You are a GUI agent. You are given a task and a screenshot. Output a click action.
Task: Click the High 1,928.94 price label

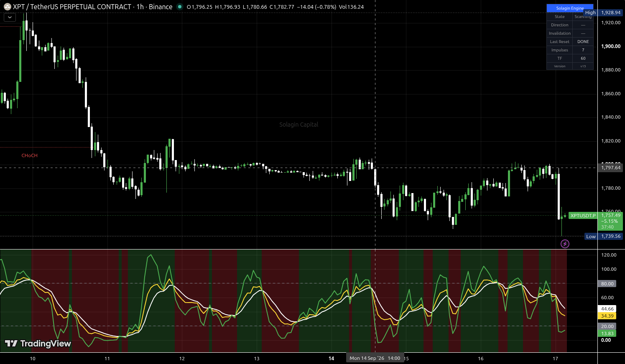(603, 13)
